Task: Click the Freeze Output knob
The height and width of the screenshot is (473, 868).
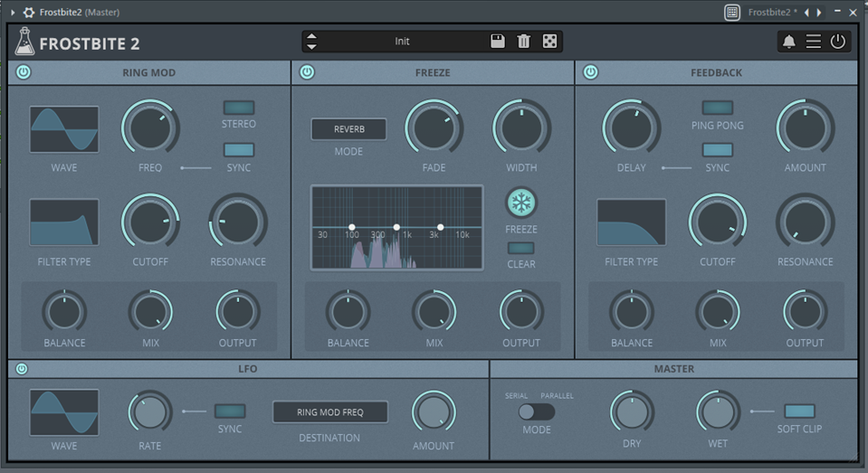Action: (521, 312)
